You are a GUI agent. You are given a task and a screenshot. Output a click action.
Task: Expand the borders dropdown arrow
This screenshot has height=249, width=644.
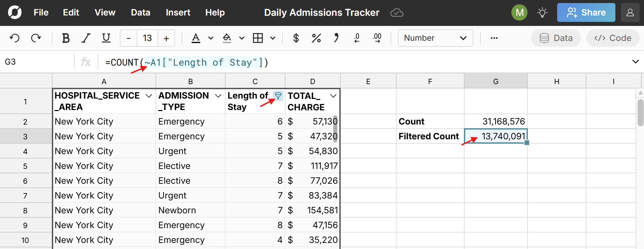tap(273, 38)
